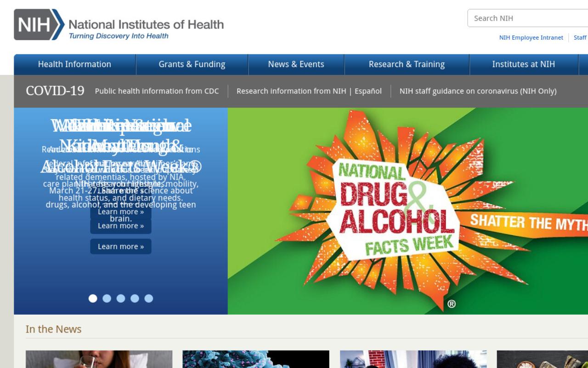
Task: Open NIH staff guidance on coronavirus link
Action: (x=478, y=91)
